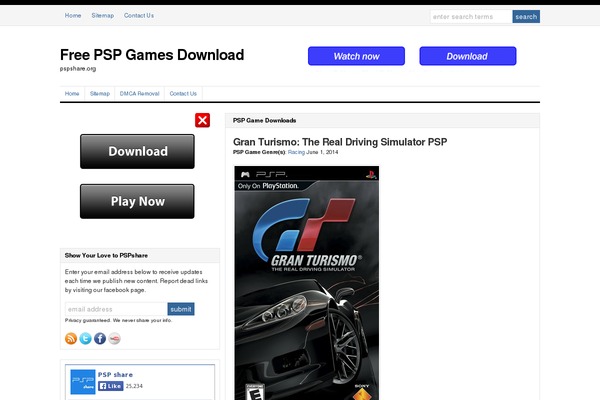
Task: Open Sitemap in top bar
Action: [103, 15]
